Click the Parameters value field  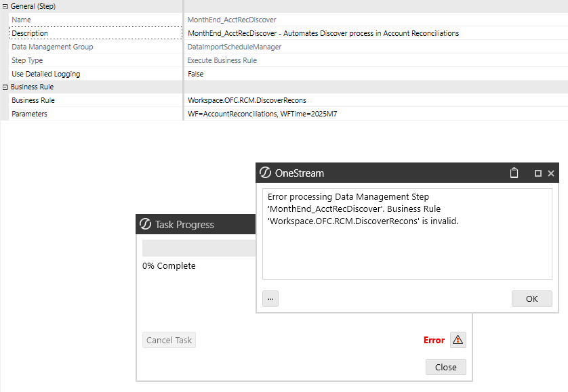262,114
